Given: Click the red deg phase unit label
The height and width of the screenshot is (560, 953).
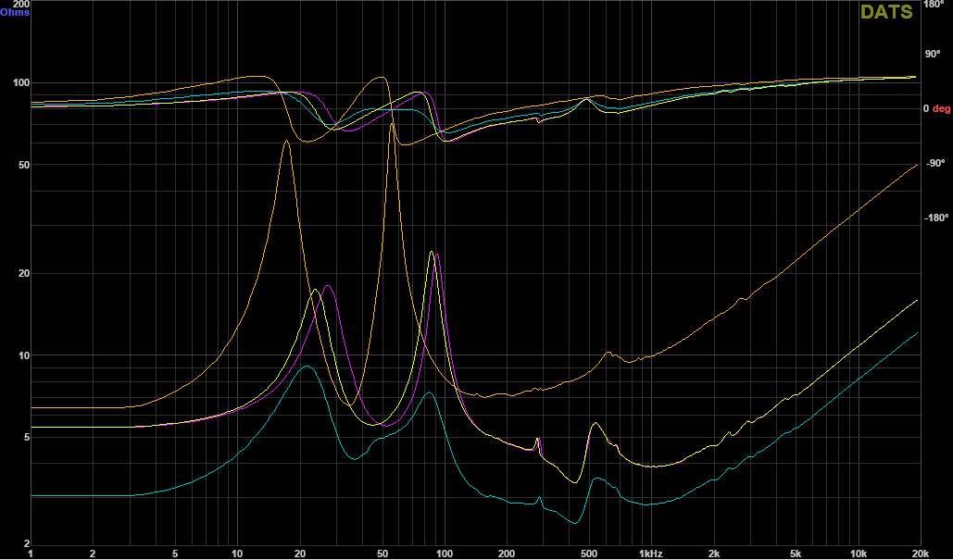Looking at the screenshot, I should click(x=941, y=108).
